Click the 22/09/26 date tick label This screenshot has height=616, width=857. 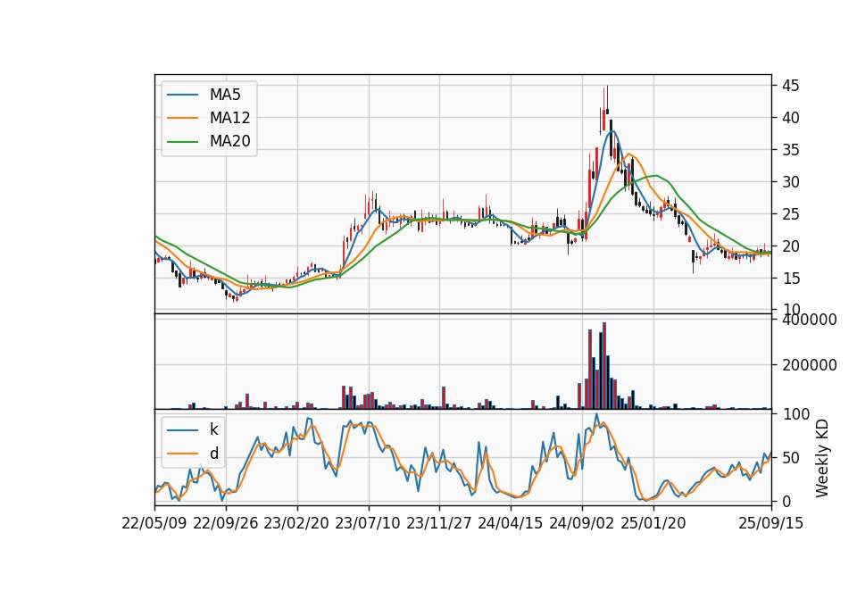pyautogui.click(x=226, y=523)
